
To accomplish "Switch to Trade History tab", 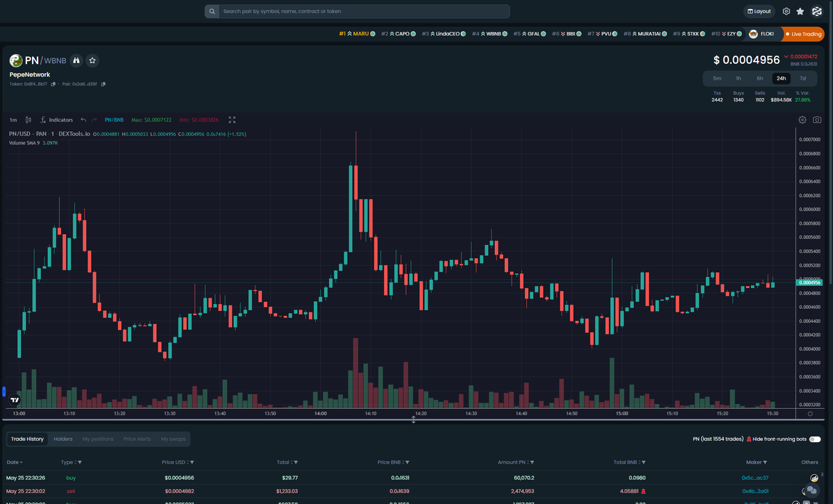I will pos(27,439).
